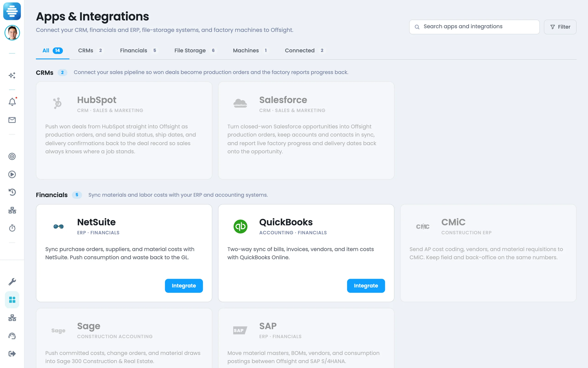Click the HubSpot card title
The height and width of the screenshot is (368, 588).
[x=97, y=100]
